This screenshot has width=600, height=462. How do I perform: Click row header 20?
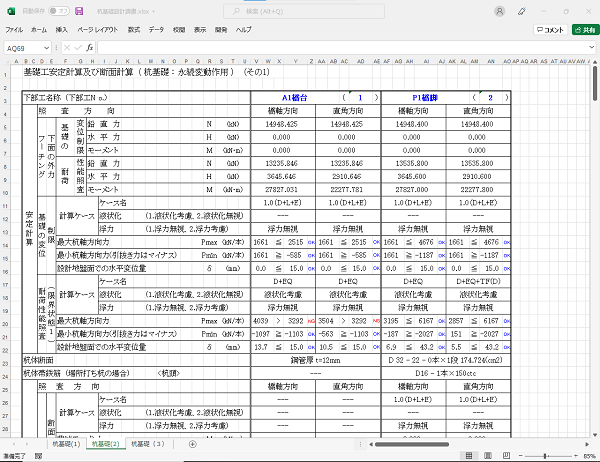(x=5, y=324)
